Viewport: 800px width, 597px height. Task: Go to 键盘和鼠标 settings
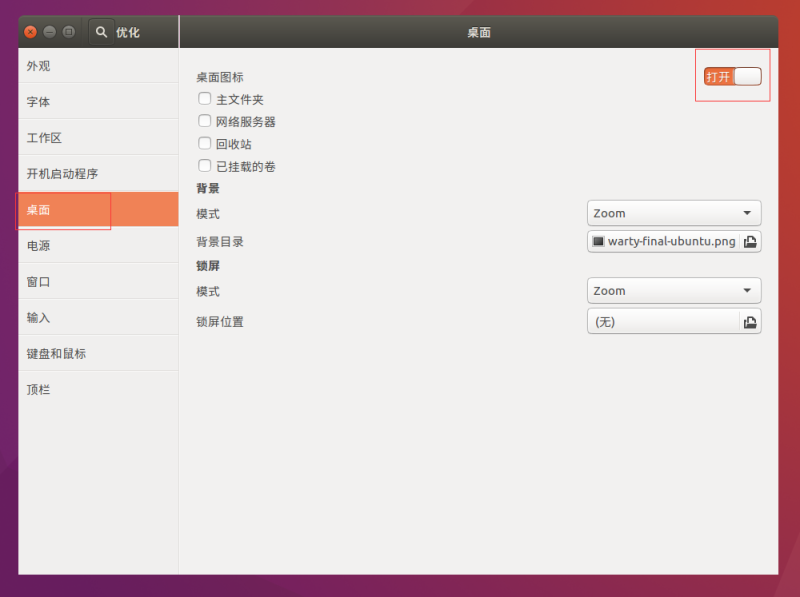(x=98, y=353)
